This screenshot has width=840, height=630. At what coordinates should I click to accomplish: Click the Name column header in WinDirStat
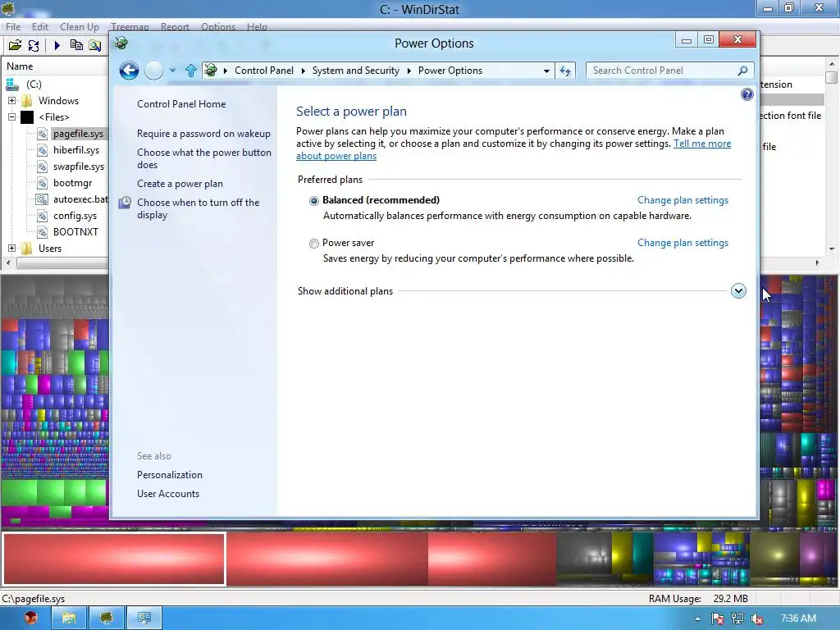(x=56, y=66)
